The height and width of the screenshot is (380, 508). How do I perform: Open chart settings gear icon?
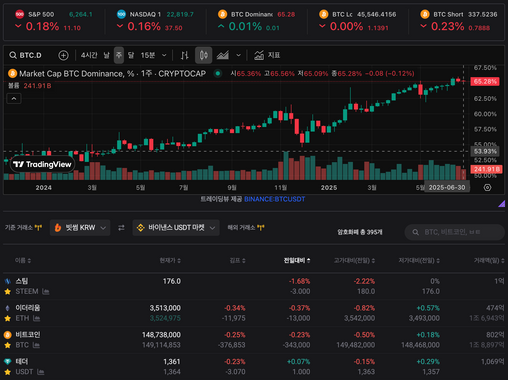[487, 188]
